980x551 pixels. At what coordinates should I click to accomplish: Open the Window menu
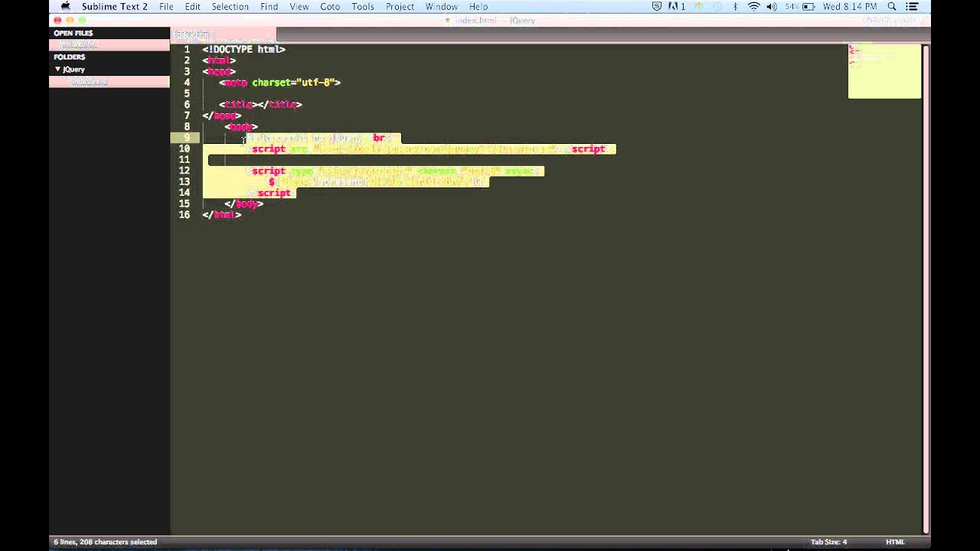(441, 6)
